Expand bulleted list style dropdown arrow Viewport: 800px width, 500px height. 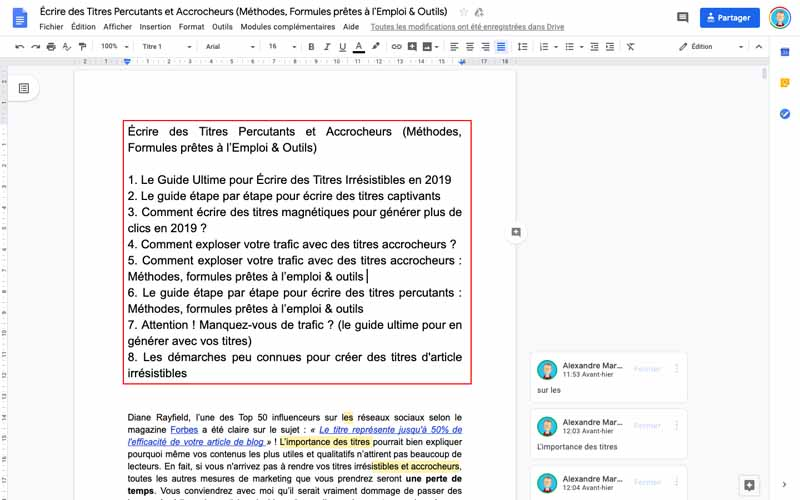tap(581, 47)
